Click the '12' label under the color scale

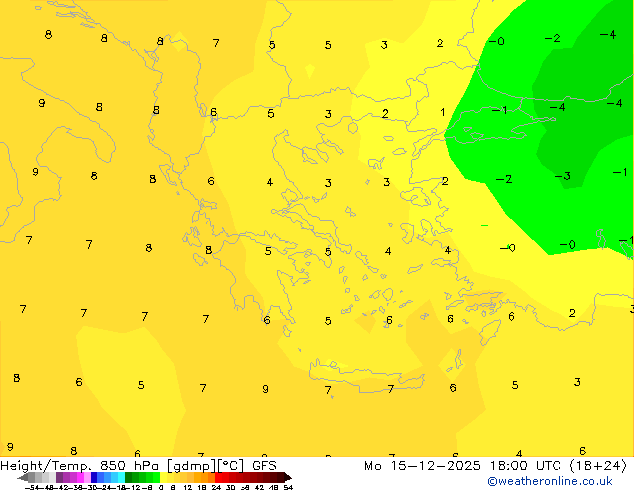(x=188, y=488)
